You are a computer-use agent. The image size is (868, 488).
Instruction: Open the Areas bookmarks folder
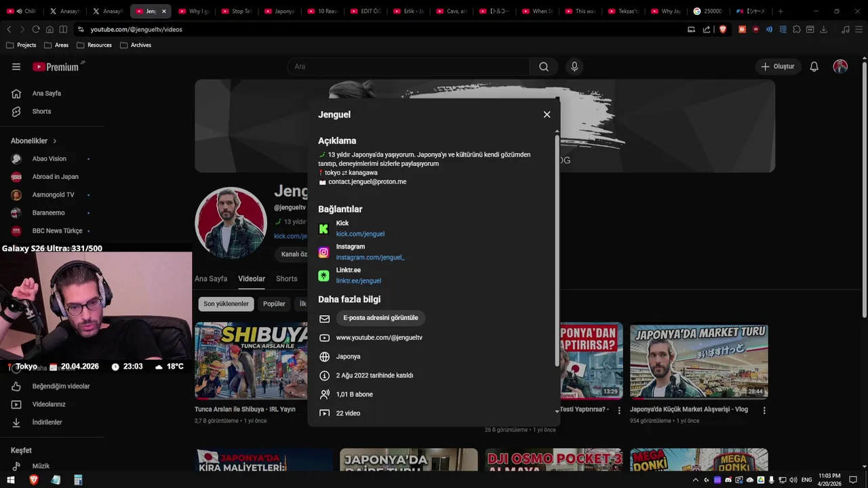[56, 45]
